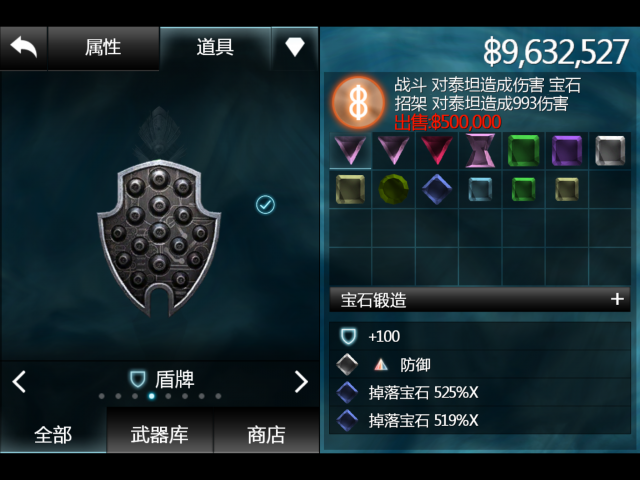Pick the white square gem
640x480 pixels.
click(x=610, y=151)
